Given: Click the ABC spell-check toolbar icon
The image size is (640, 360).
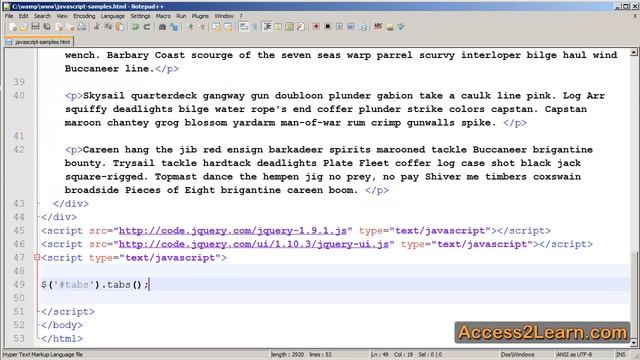Looking at the screenshot, I should click(x=378, y=27).
